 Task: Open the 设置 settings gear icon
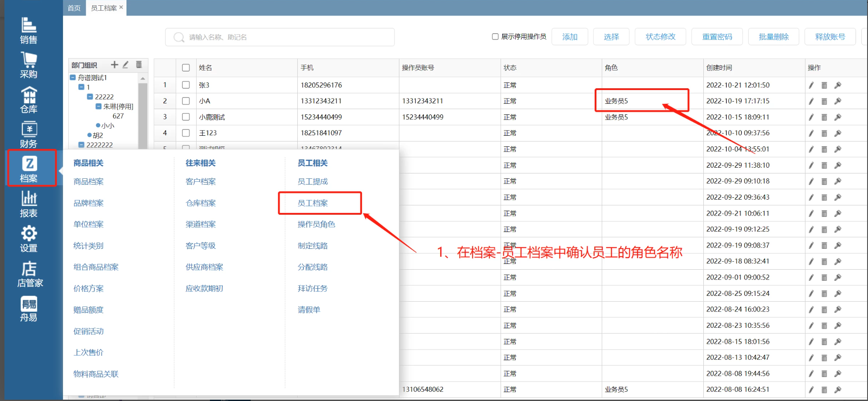click(28, 239)
